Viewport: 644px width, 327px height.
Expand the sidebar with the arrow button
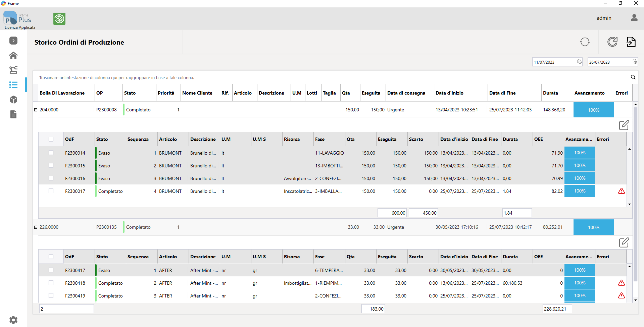(x=13, y=40)
